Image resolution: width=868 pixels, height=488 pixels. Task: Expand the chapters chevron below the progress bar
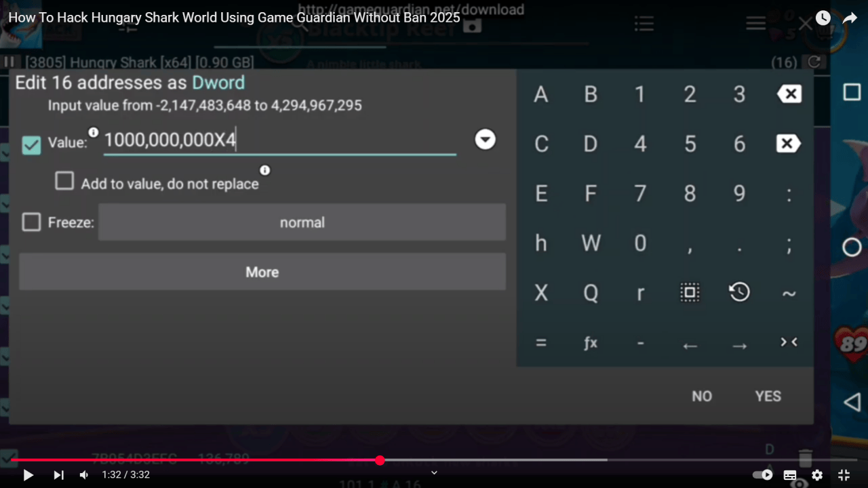(x=435, y=472)
